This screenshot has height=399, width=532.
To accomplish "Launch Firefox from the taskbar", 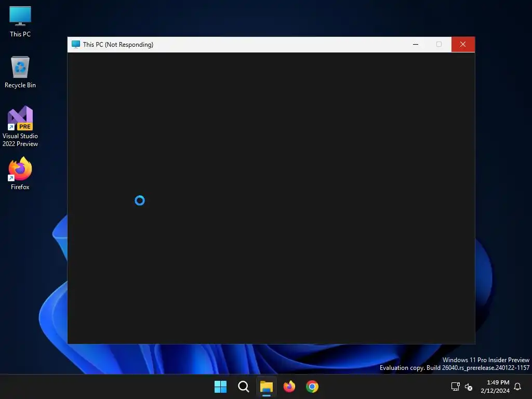I will pyautogui.click(x=289, y=387).
